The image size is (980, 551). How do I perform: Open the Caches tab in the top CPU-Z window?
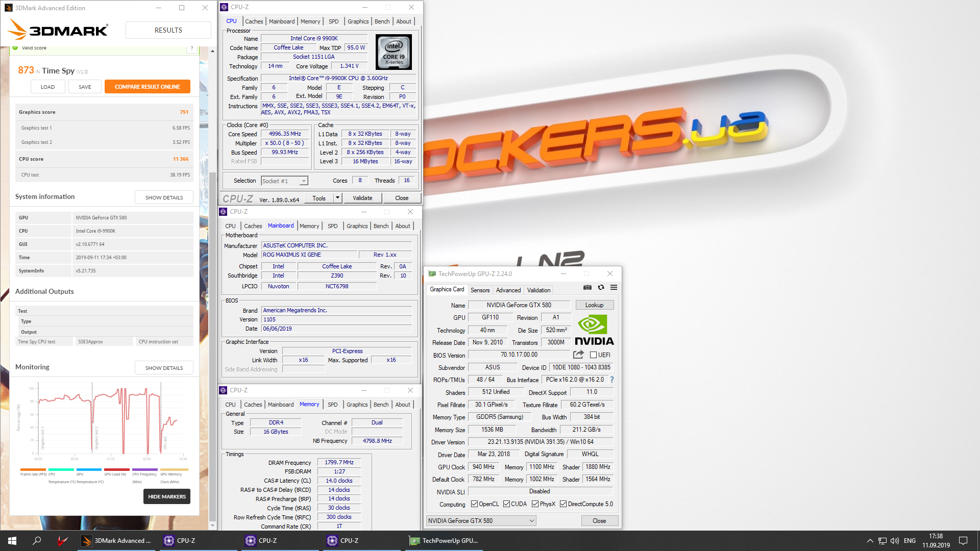(x=254, y=21)
